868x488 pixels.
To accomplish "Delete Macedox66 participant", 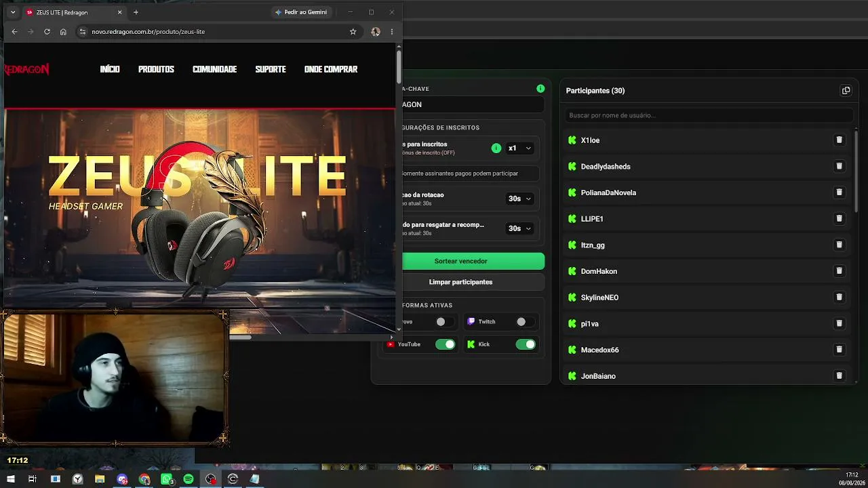I will (x=839, y=350).
